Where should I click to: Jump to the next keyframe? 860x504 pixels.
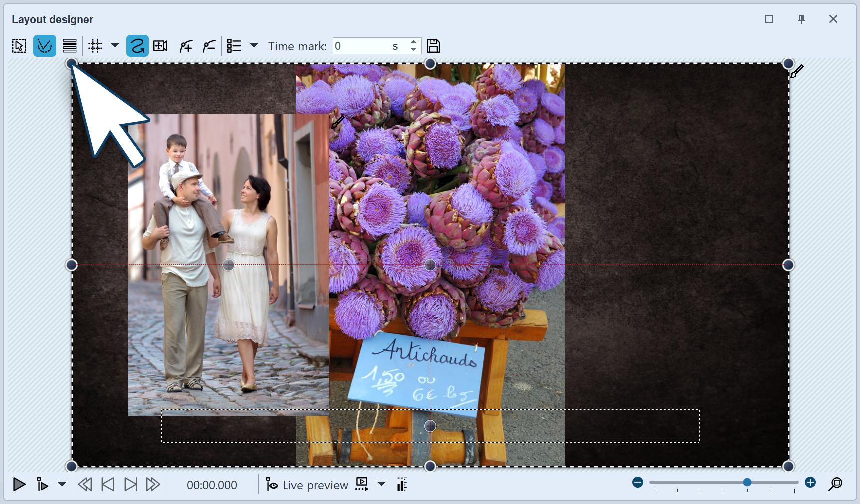pos(130,484)
